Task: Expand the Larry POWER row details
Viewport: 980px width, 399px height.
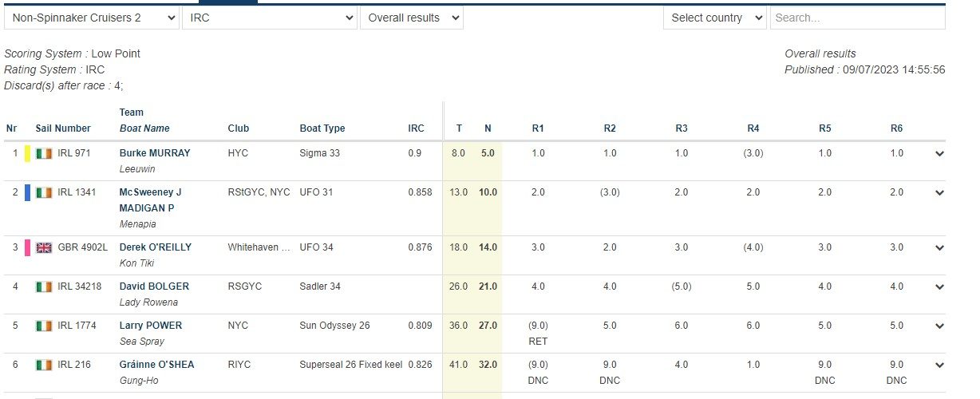Action: [x=939, y=326]
